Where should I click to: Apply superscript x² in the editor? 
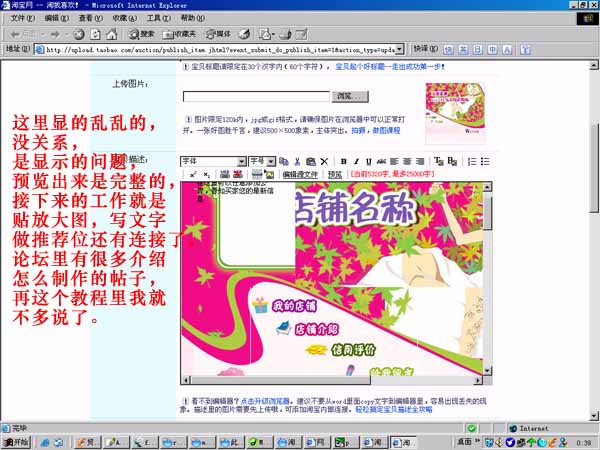193,174
